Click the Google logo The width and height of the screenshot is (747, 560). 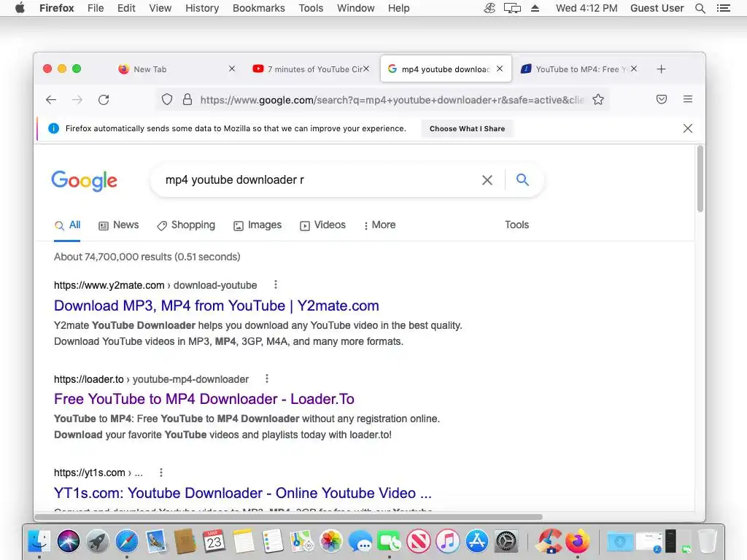[85, 181]
